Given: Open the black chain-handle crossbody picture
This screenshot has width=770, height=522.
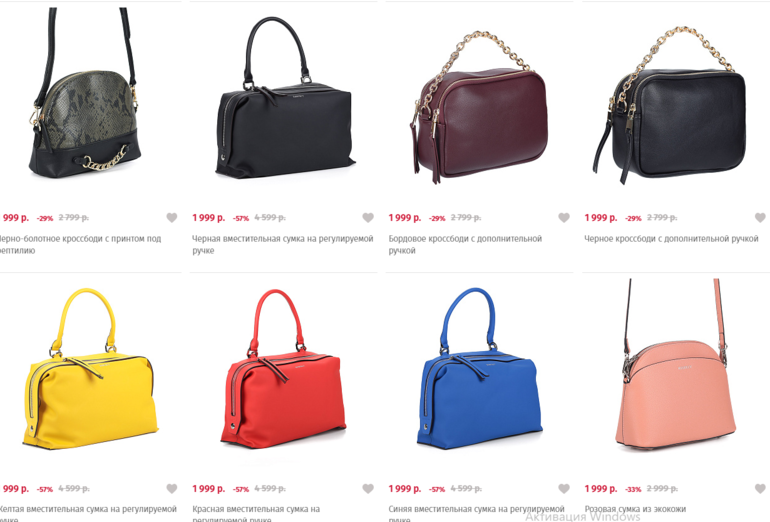Looking at the screenshot, I should click(x=669, y=105).
